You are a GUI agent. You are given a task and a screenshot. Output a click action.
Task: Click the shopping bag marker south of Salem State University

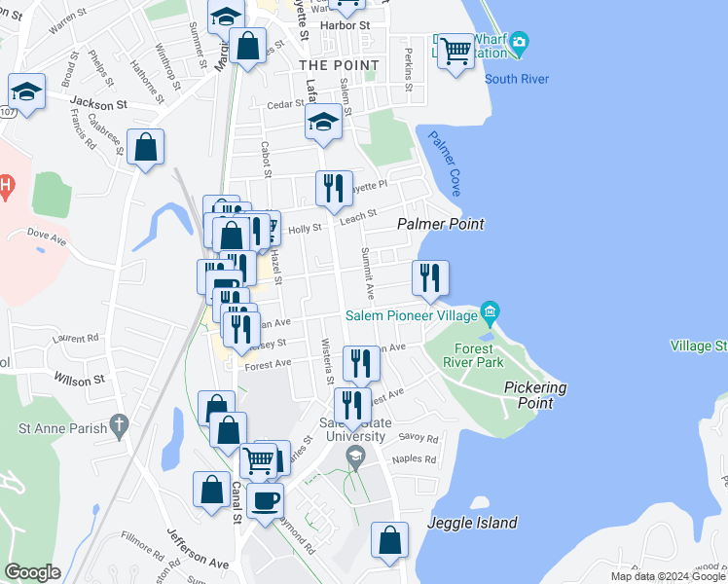click(389, 544)
